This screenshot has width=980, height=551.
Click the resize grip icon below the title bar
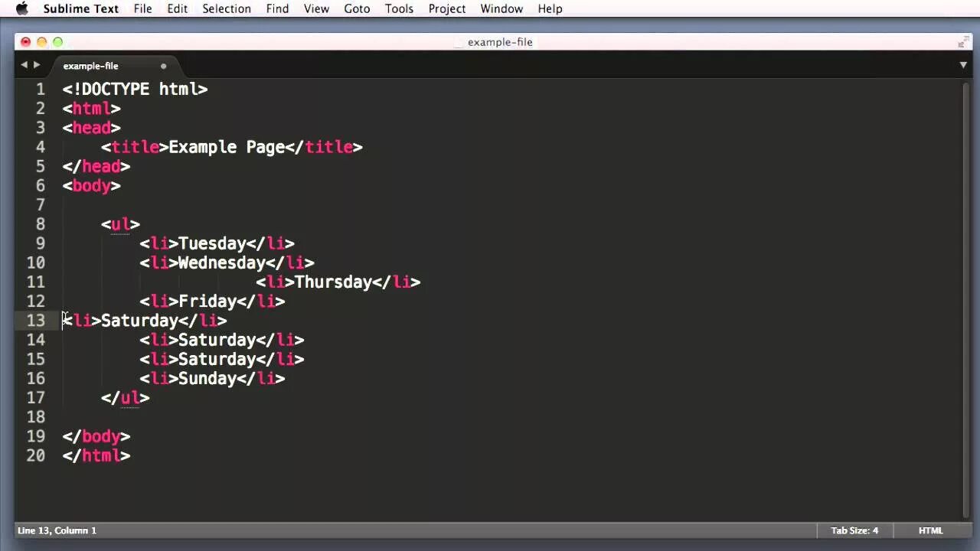(x=963, y=42)
